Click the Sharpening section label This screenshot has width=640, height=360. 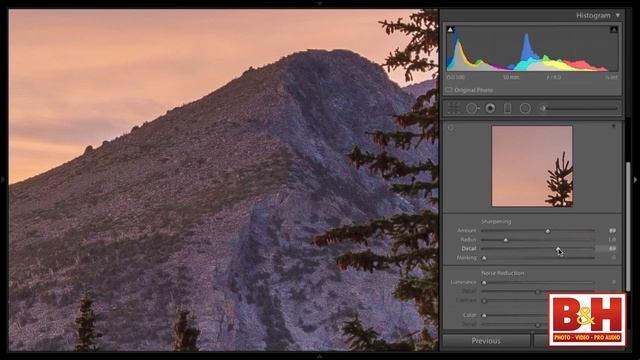tap(496, 222)
